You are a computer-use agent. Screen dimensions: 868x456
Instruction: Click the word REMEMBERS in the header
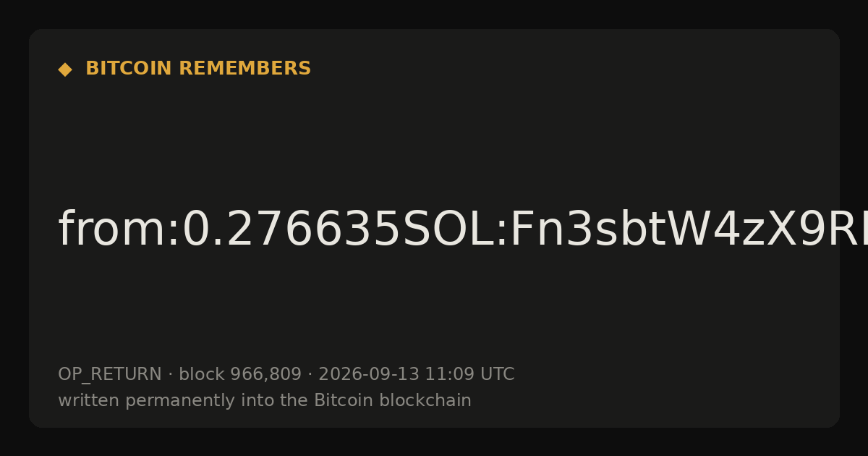244,69
